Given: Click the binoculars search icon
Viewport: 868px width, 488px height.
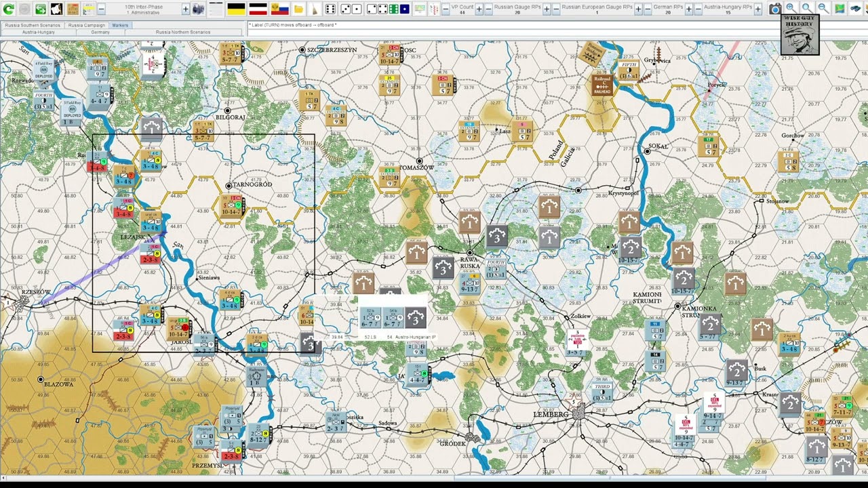Looking at the screenshot, I should click(856, 9).
